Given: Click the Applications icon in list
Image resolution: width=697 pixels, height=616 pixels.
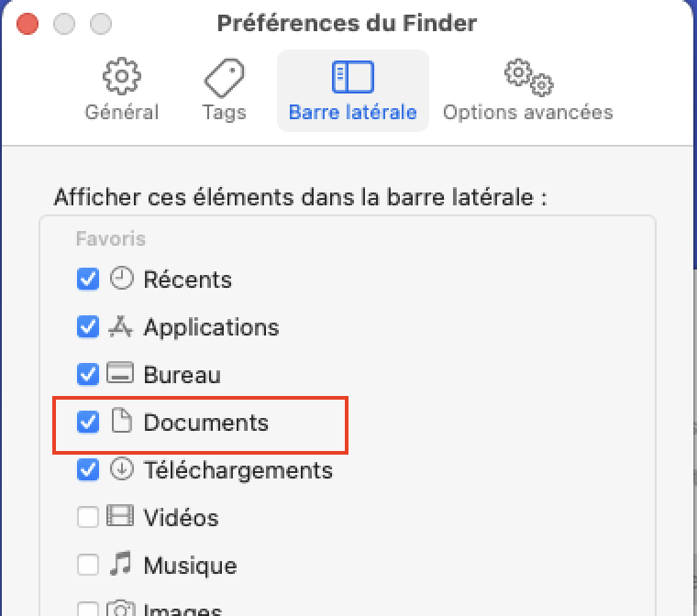Looking at the screenshot, I should coord(121,326).
